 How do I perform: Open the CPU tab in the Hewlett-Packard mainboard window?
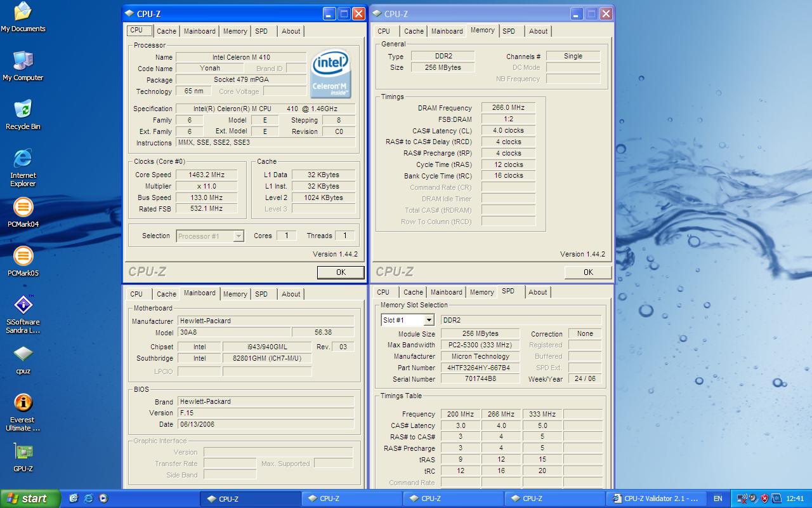136,294
